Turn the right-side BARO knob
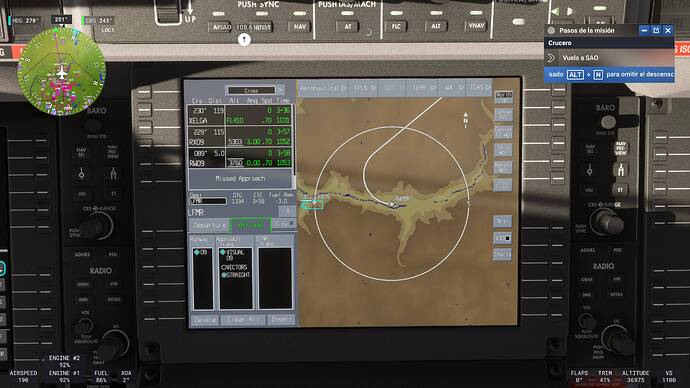 pos(608,122)
